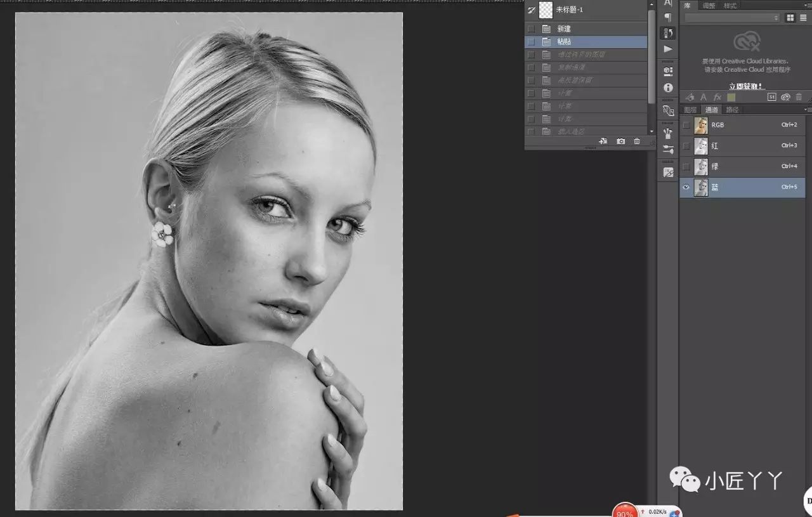The width and height of the screenshot is (812, 517).
Task: Open the Actions panel play icon
Action: click(668, 49)
